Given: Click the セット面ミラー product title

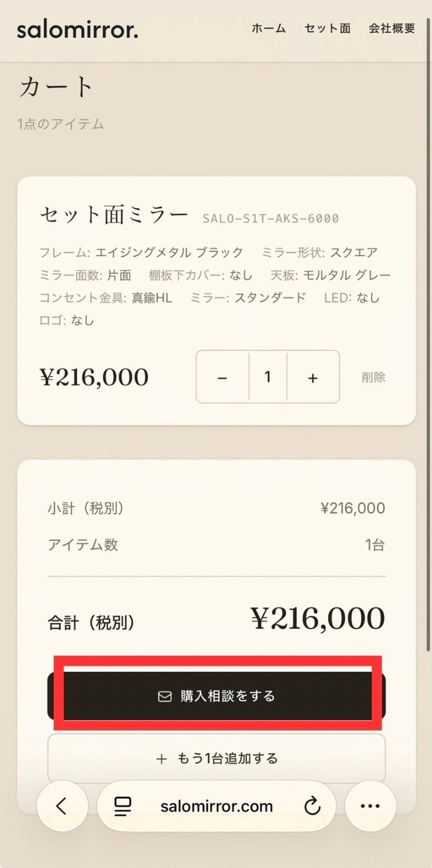Looking at the screenshot, I should click(114, 215).
